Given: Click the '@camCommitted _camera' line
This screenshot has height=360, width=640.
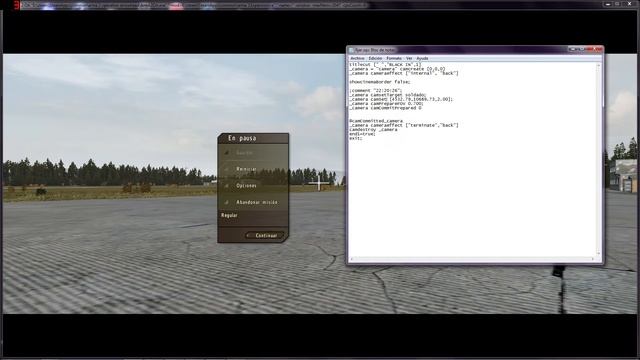Looking at the screenshot, I should (376, 121).
